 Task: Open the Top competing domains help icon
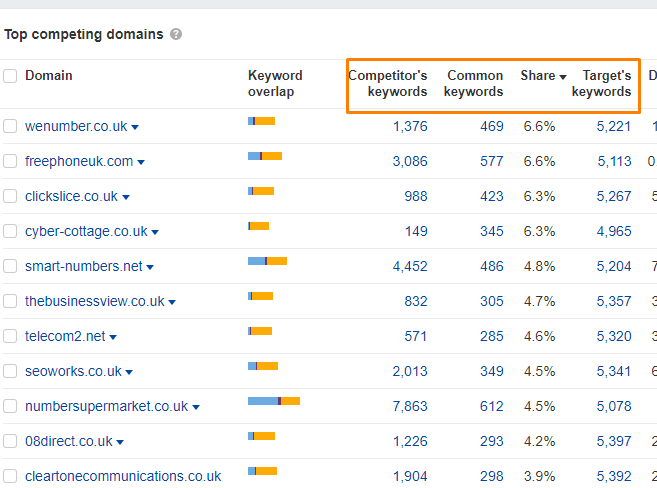(176, 34)
